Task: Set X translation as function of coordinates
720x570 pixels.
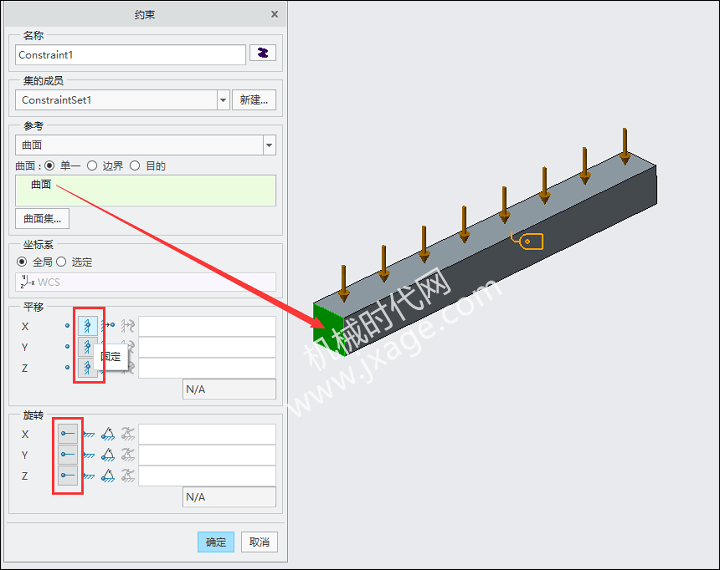Action: 128,326
